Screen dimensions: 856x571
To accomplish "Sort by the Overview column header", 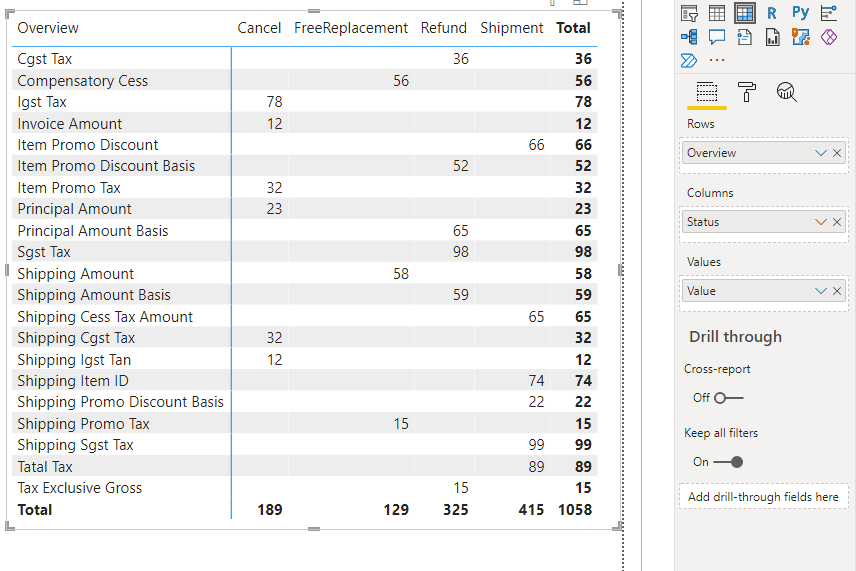I will coord(48,28).
